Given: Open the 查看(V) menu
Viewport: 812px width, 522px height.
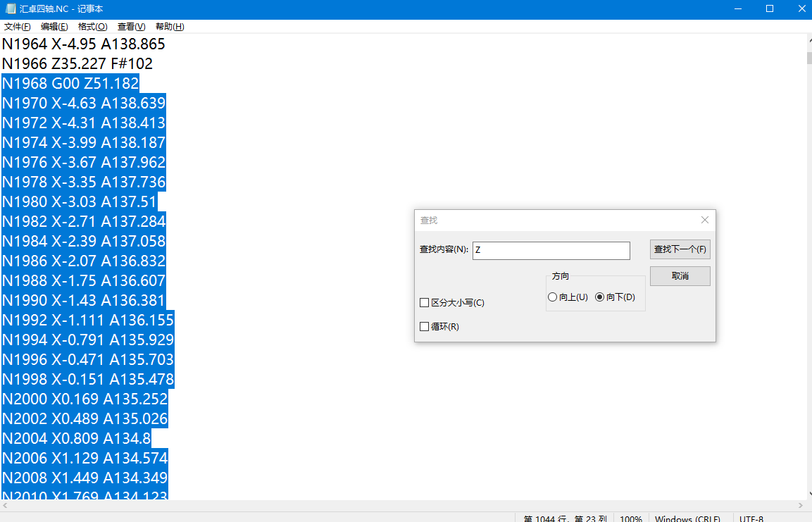Looking at the screenshot, I should 131,26.
